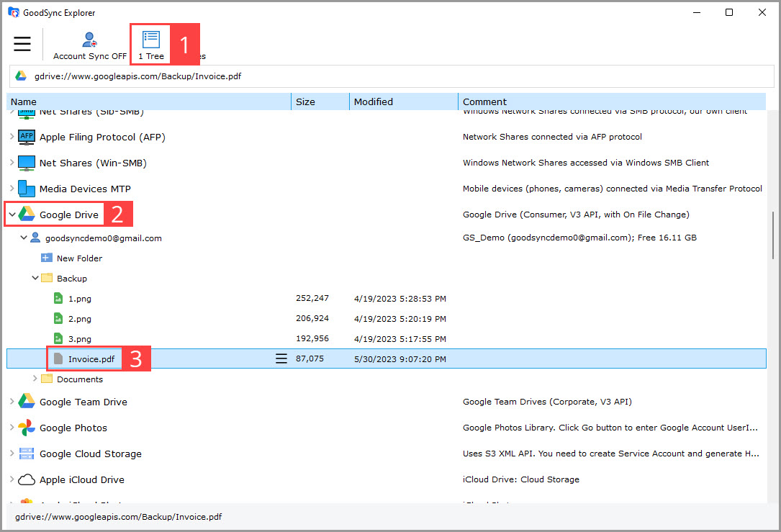This screenshot has width=781, height=532.
Task: Select the Documents folder
Action: (80, 379)
